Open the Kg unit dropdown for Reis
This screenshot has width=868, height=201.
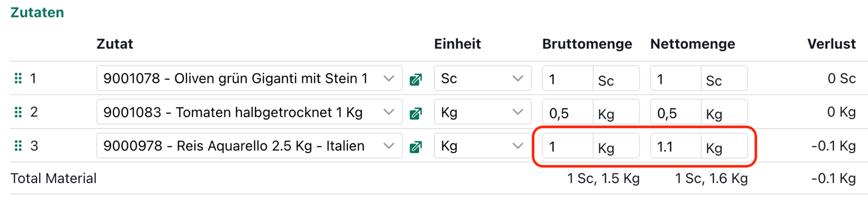(x=517, y=146)
